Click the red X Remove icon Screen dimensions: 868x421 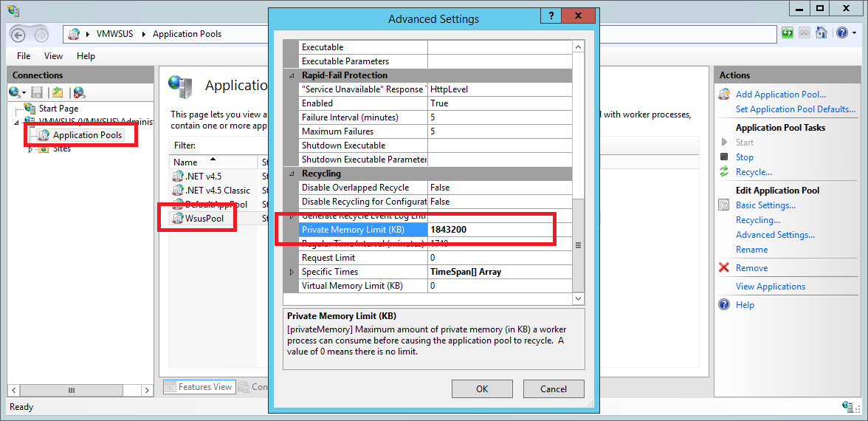[x=724, y=268]
